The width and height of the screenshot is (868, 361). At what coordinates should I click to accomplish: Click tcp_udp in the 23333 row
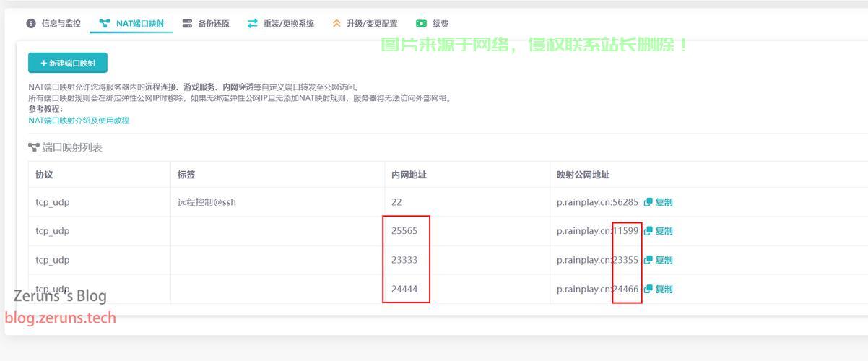pyautogui.click(x=53, y=260)
